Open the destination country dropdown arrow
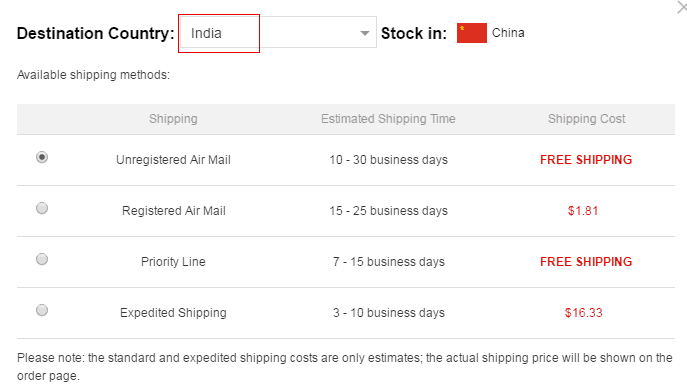This screenshot has width=687, height=387. pos(364,33)
